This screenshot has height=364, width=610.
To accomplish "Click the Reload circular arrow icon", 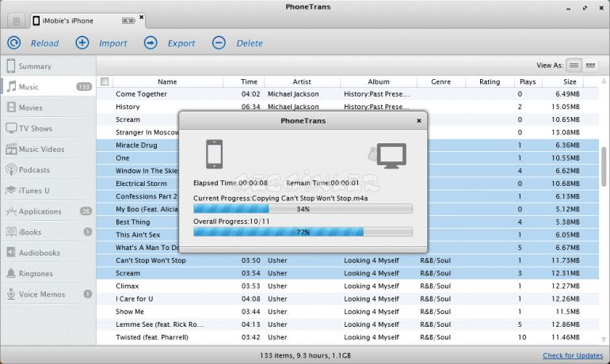I will coord(14,43).
